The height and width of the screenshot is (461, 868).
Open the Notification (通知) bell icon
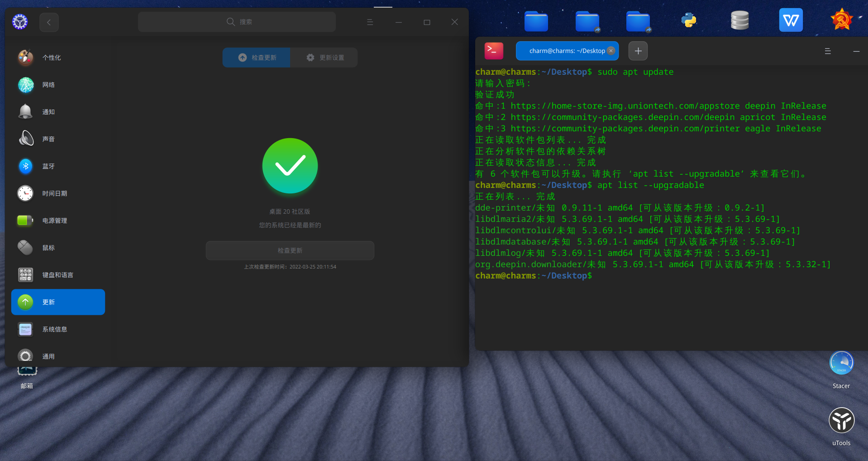point(25,112)
